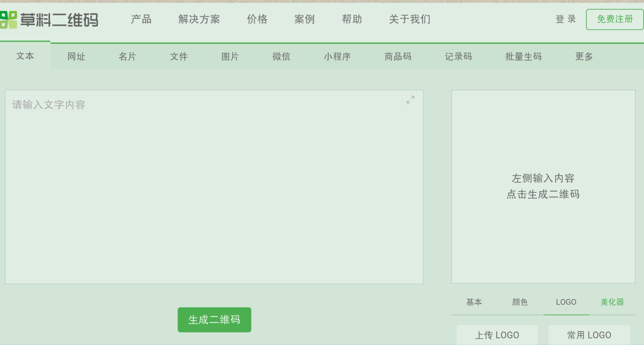Click the 免费注册 button
The width and height of the screenshot is (644, 345).
tap(614, 19)
